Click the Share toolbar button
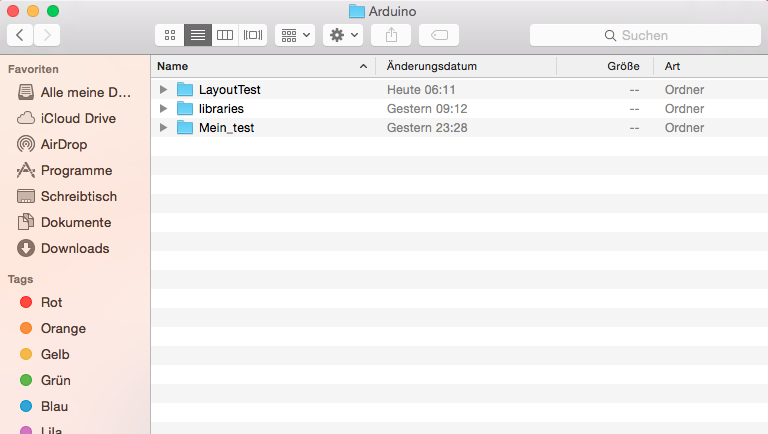The width and height of the screenshot is (768, 434). pos(391,35)
